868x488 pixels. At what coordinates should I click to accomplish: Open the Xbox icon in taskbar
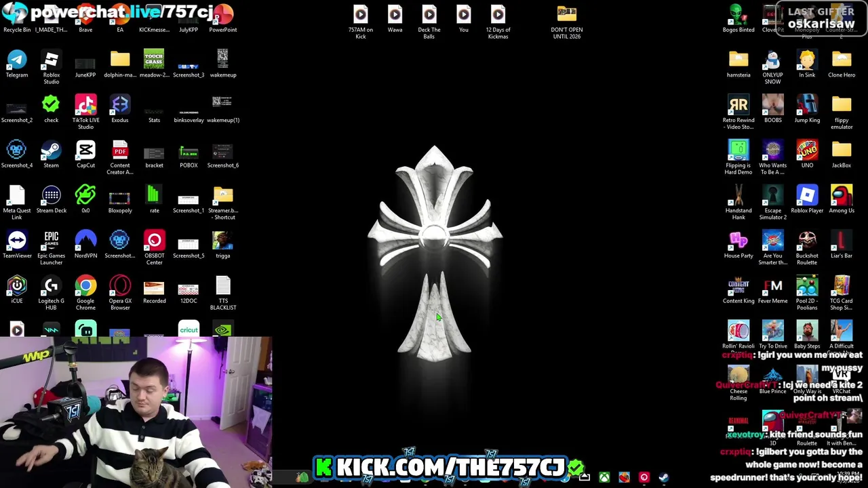(604, 477)
